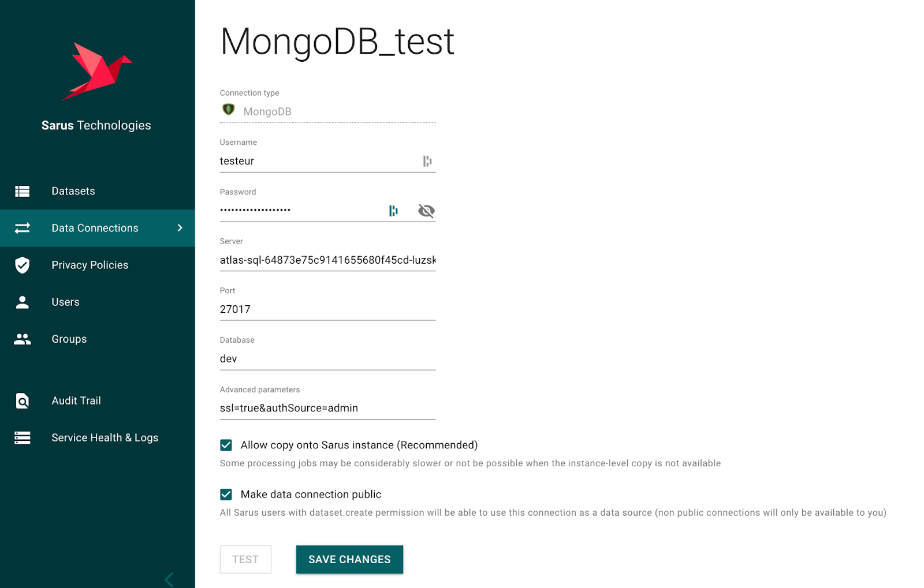Viewport: 924px width, 588px height.
Task: Expand Data Connections chevron arrow
Action: tap(180, 228)
